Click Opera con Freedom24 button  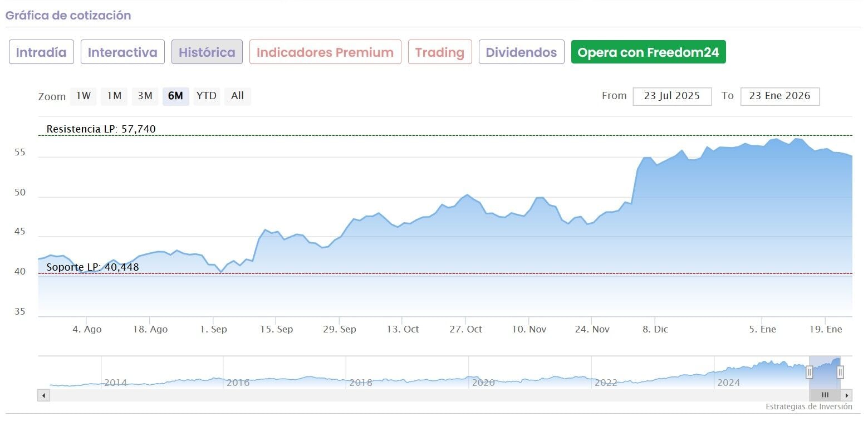648,52
